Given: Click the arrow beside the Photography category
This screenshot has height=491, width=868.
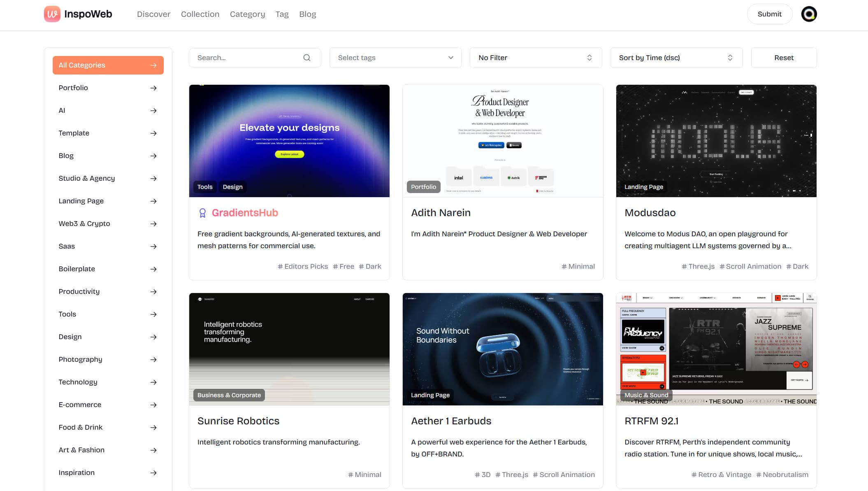Looking at the screenshot, I should pyautogui.click(x=153, y=359).
